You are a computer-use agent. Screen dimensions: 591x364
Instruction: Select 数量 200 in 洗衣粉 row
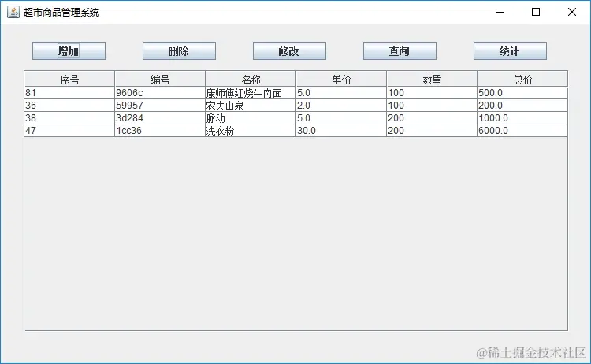click(x=432, y=131)
